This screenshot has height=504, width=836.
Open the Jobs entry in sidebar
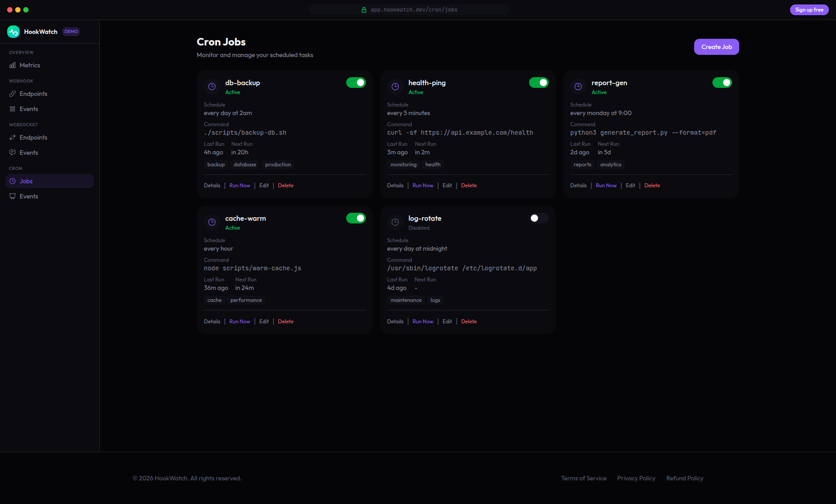click(26, 181)
